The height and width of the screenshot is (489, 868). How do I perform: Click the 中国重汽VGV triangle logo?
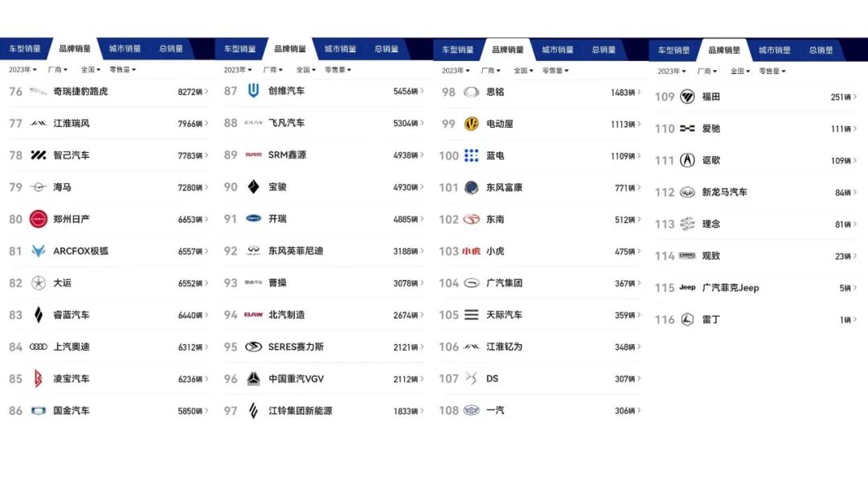pyautogui.click(x=253, y=379)
